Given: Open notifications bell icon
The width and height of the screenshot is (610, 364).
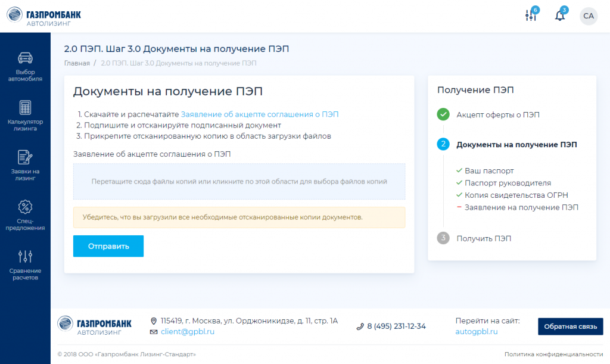Looking at the screenshot, I should tap(560, 15).
